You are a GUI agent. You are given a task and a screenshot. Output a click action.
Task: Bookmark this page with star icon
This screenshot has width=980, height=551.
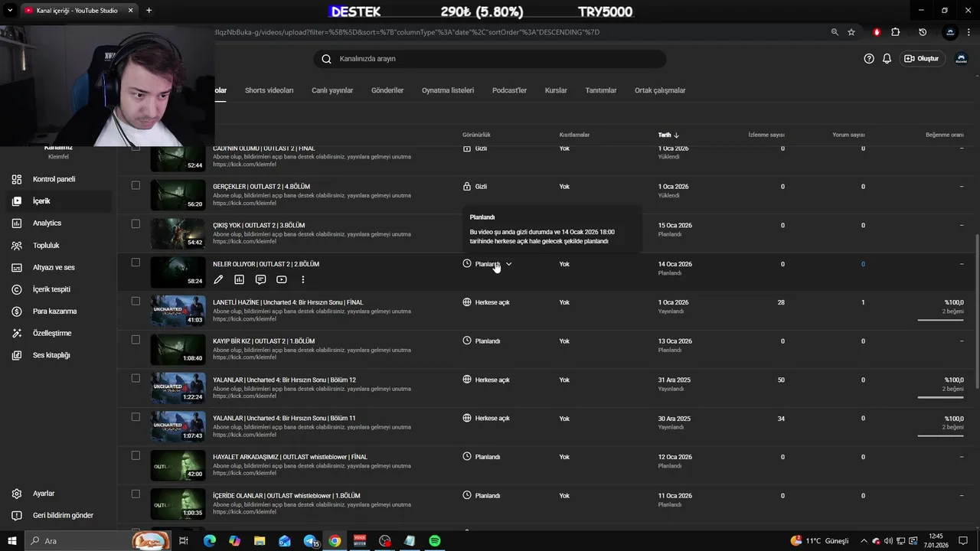pos(851,32)
